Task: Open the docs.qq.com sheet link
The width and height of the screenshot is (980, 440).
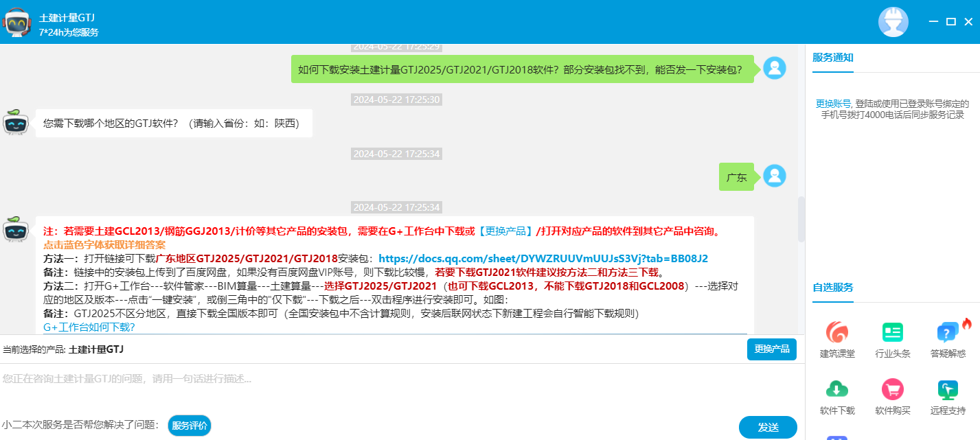Action: pyautogui.click(x=543, y=259)
